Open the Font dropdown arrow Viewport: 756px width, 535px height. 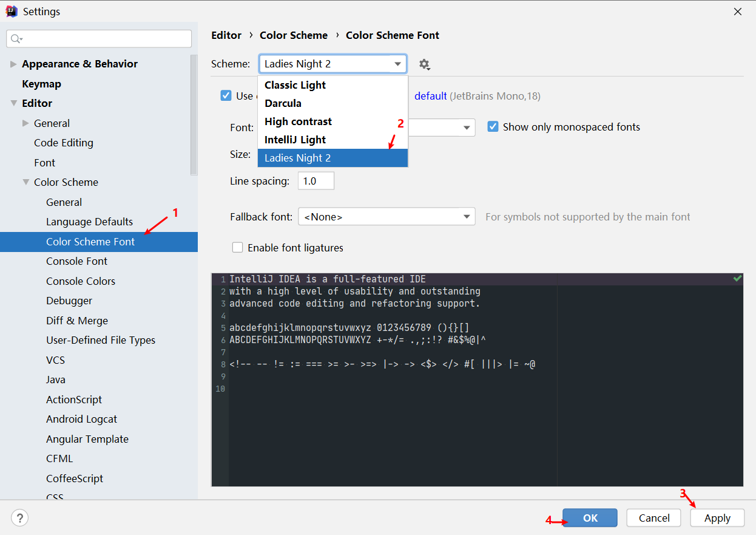467,128
